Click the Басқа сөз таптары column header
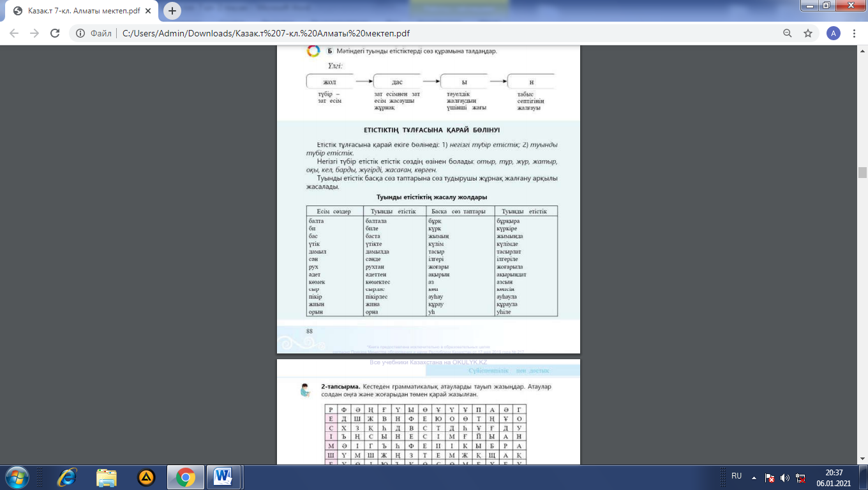Image resolution: width=868 pixels, height=490 pixels. point(458,211)
